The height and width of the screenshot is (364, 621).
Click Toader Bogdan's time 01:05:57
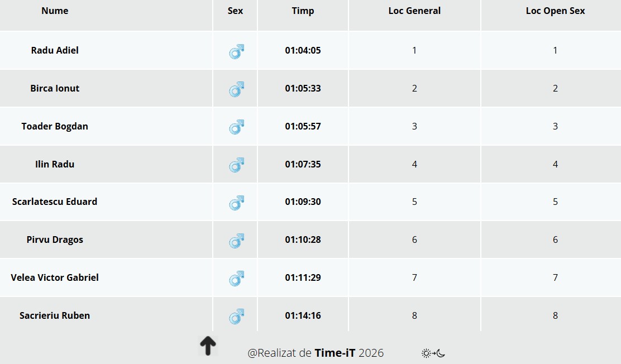[303, 126]
